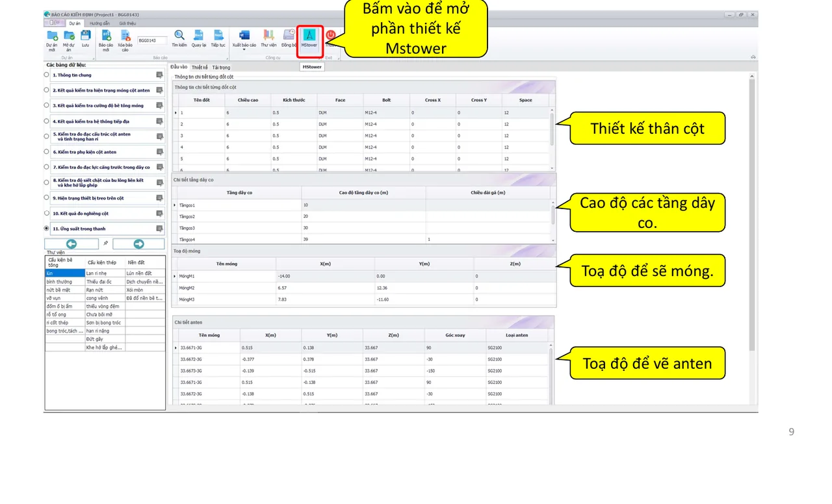Viewport: 832px width, 504px height.
Task: Select radio '9. Hiện trạng thiết bị treo trên cột'
Action: (46, 197)
